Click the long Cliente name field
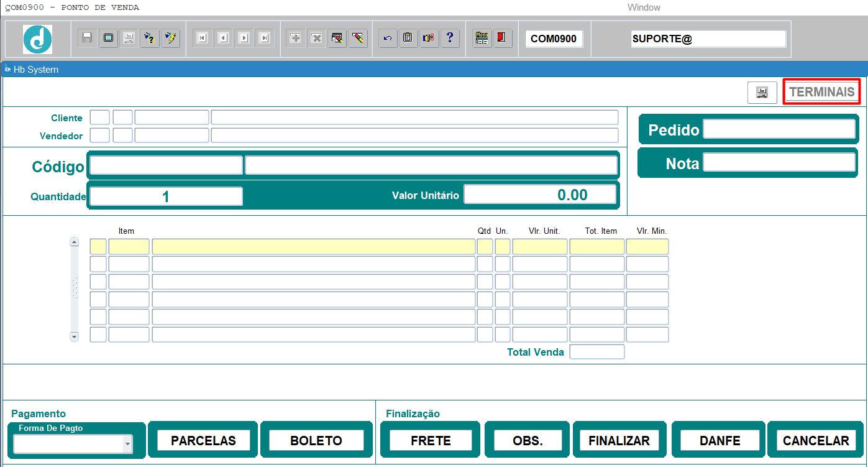868x467 pixels. pyautogui.click(x=415, y=118)
